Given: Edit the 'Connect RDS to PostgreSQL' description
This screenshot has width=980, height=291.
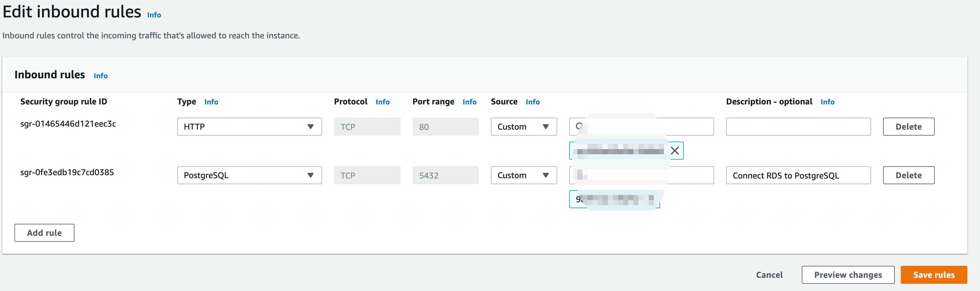Looking at the screenshot, I should [798, 175].
